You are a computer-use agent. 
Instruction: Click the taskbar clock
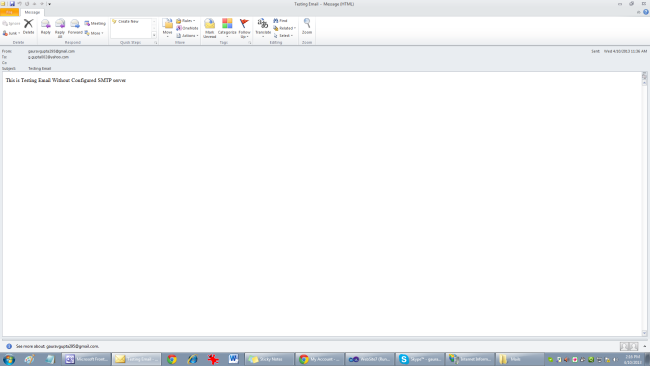633,359
